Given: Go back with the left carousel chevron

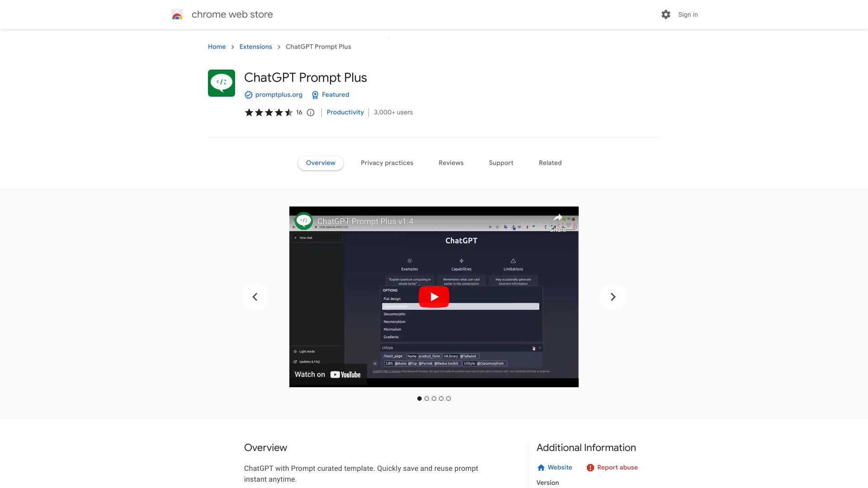Looking at the screenshot, I should [255, 296].
